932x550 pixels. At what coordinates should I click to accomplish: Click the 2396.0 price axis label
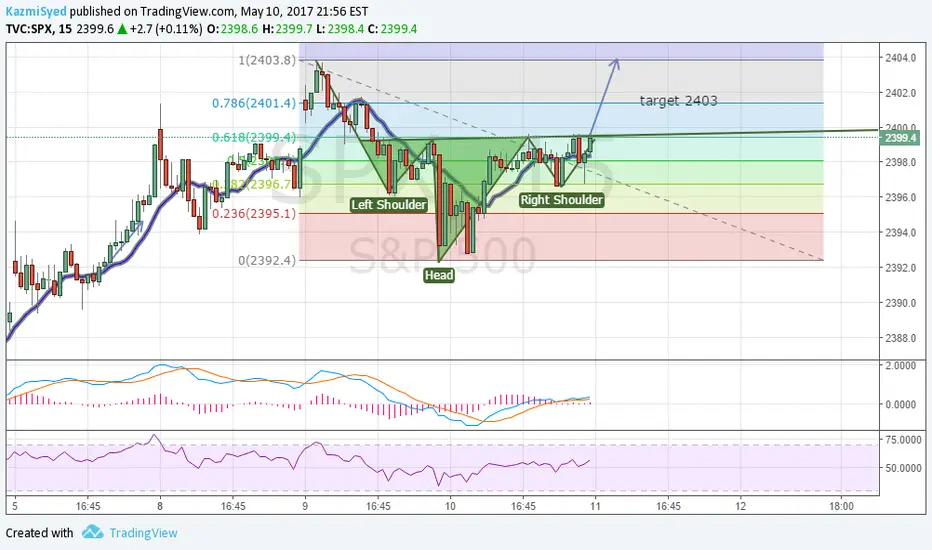[900, 197]
